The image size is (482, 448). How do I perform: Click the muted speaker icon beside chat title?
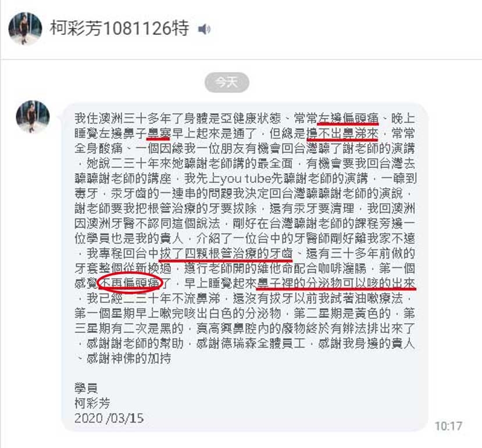204,29
